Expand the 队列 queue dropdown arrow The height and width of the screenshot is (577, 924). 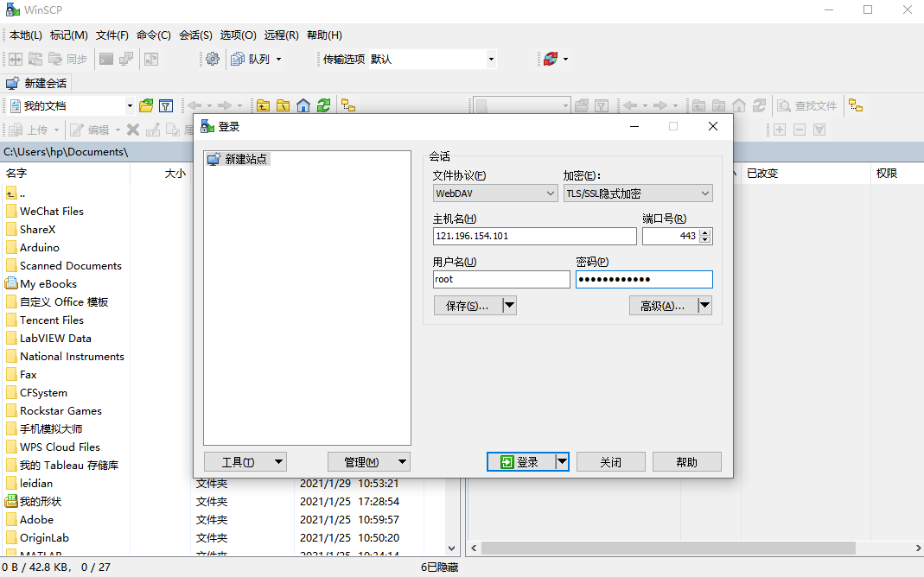point(278,60)
